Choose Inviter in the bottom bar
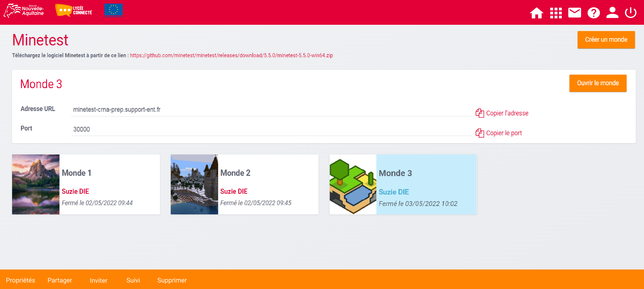This screenshot has height=289, width=644. pyautogui.click(x=98, y=280)
